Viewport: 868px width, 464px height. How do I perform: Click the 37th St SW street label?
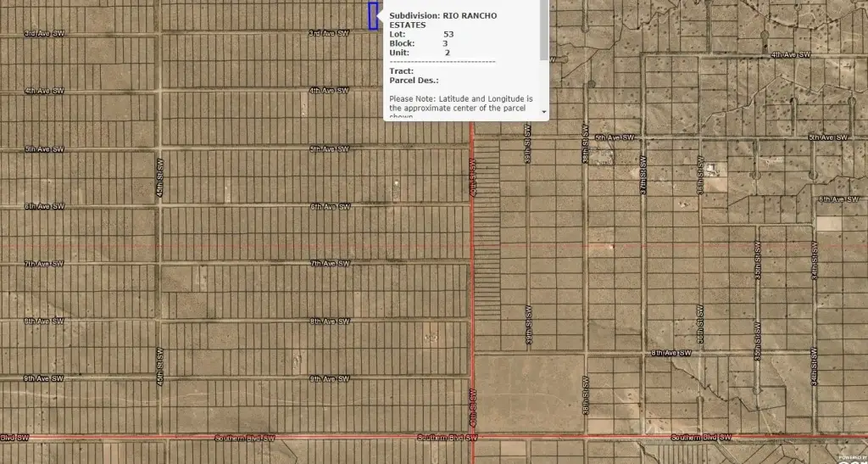[643, 171]
